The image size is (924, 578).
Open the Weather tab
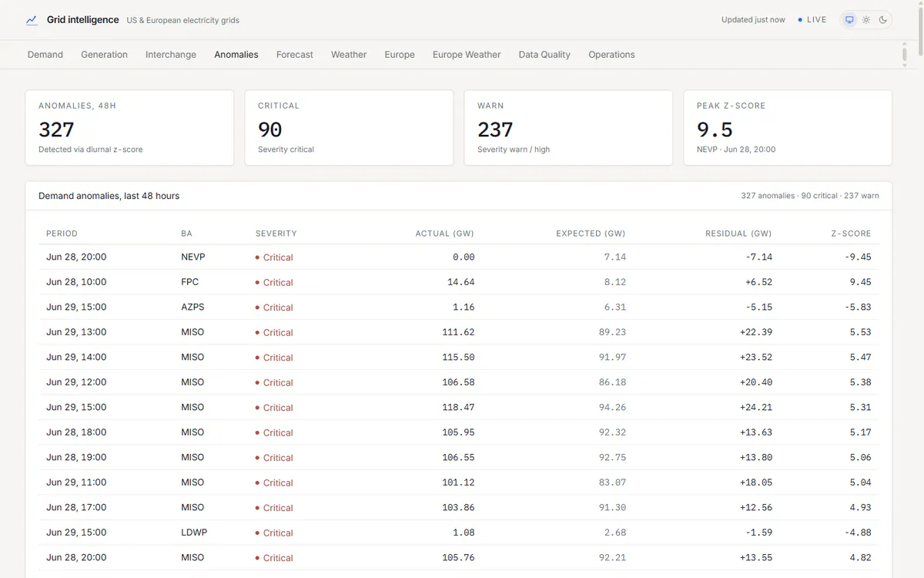[349, 55]
